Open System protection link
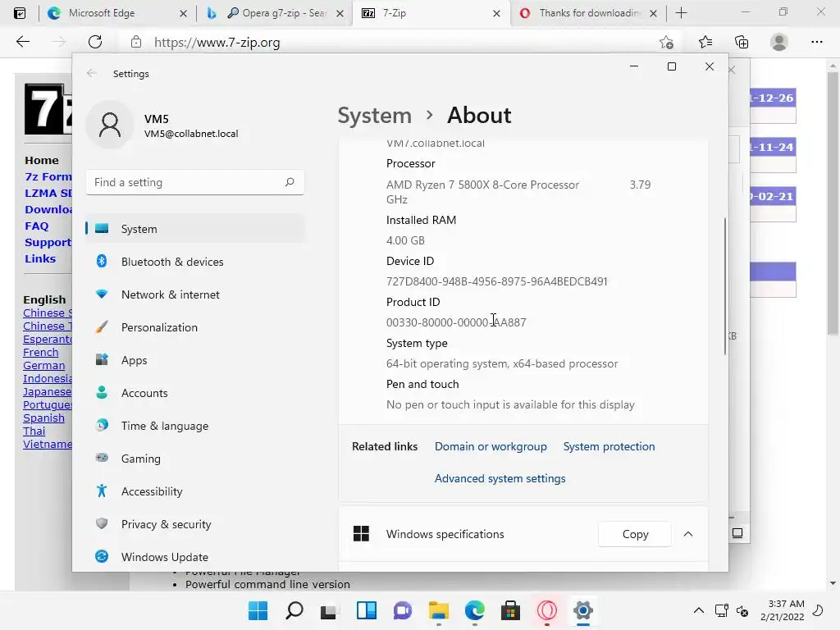The height and width of the screenshot is (630, 840). 609,446
